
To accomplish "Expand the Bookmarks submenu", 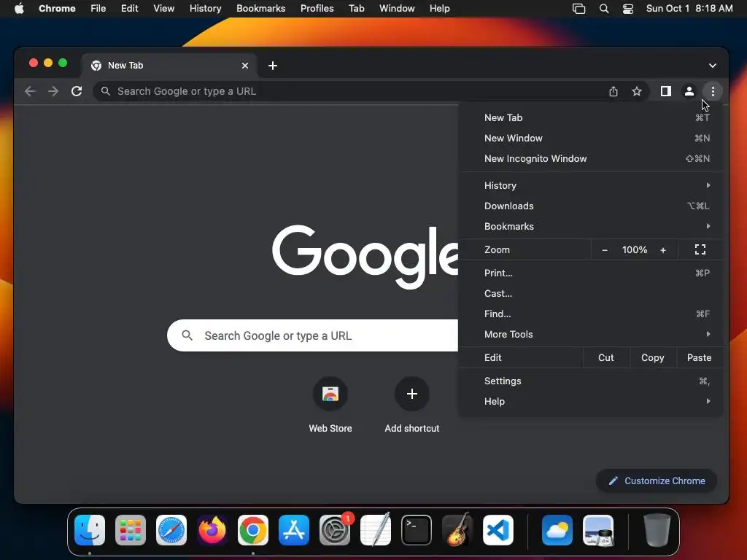I will point(591,227).
